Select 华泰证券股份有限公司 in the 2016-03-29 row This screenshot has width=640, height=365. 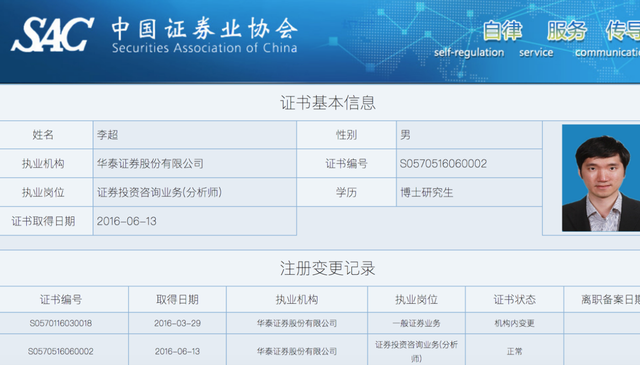(x=297, y=323)
